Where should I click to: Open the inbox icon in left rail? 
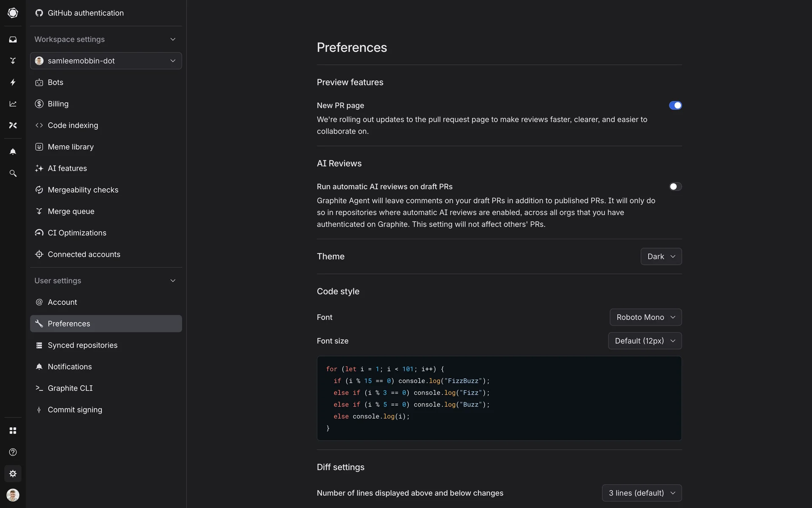13,39
